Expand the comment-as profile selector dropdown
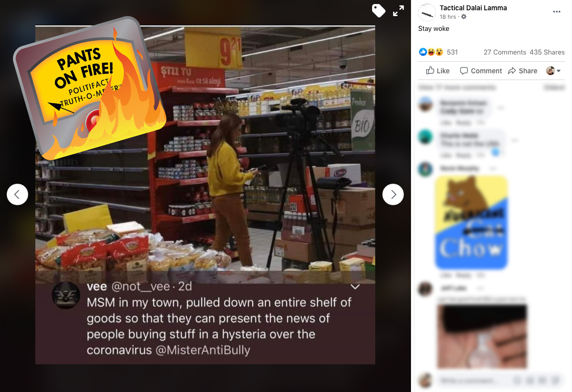572x392 pixels. [x=554, y=71]
